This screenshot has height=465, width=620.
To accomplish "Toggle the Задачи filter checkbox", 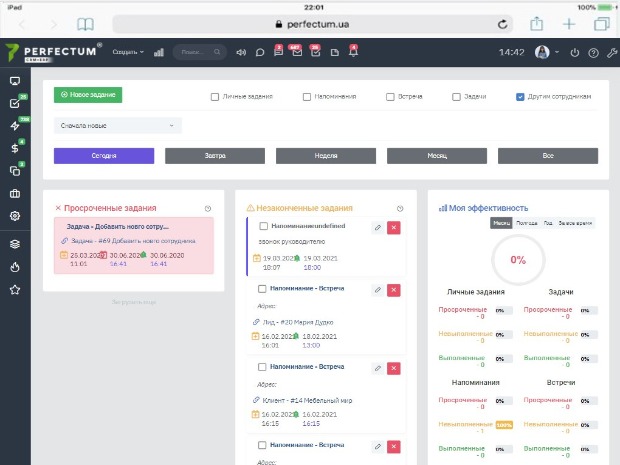I will coord(456,97).
